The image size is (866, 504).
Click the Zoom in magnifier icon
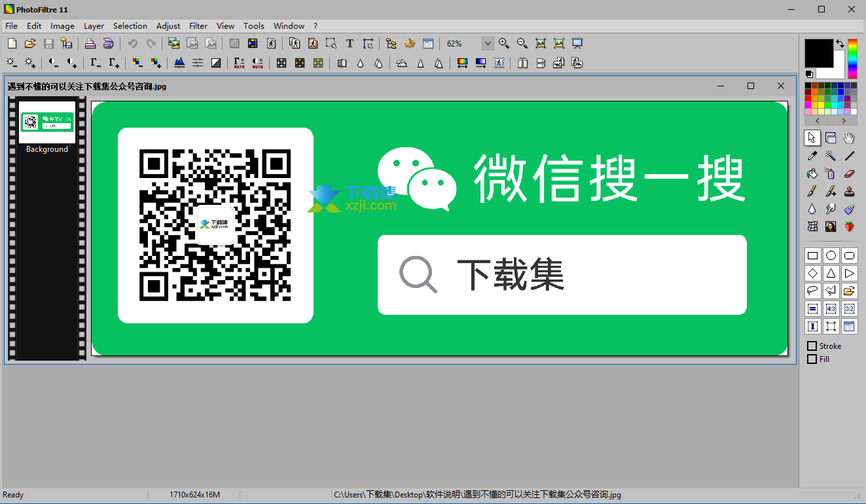point(504,44)
